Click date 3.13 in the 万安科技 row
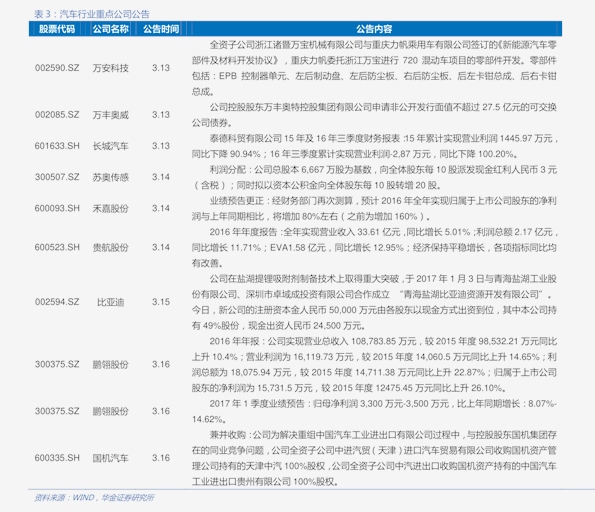 tap(161, 68)
